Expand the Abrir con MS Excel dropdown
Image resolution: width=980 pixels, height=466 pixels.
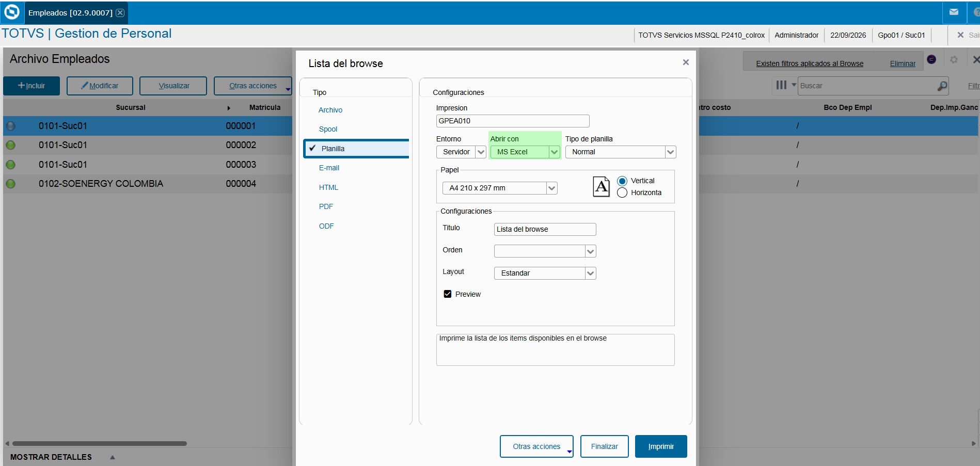(554, 152)
